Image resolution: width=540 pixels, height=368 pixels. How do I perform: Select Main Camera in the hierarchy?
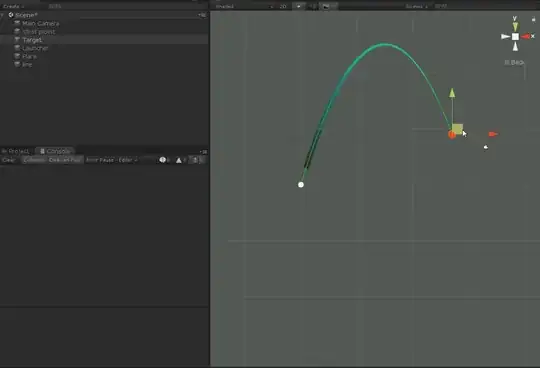coord(41,23)
